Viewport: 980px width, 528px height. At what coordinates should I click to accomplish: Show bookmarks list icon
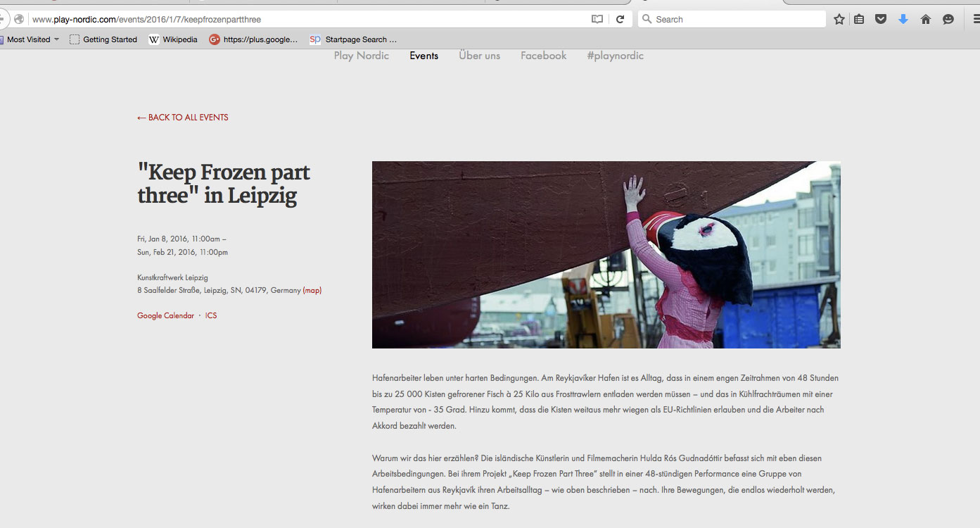coord(859,20)
